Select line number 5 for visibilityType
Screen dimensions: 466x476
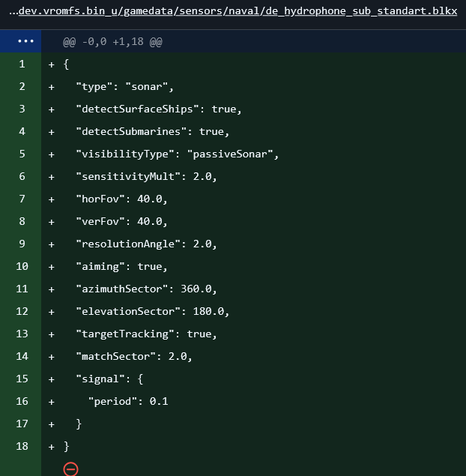click(x=21, y=154)
